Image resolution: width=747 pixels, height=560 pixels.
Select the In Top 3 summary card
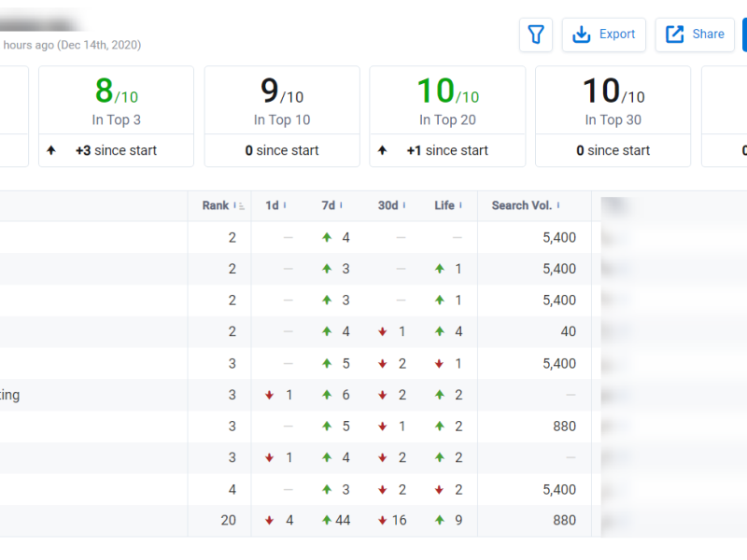pos(116,116)
